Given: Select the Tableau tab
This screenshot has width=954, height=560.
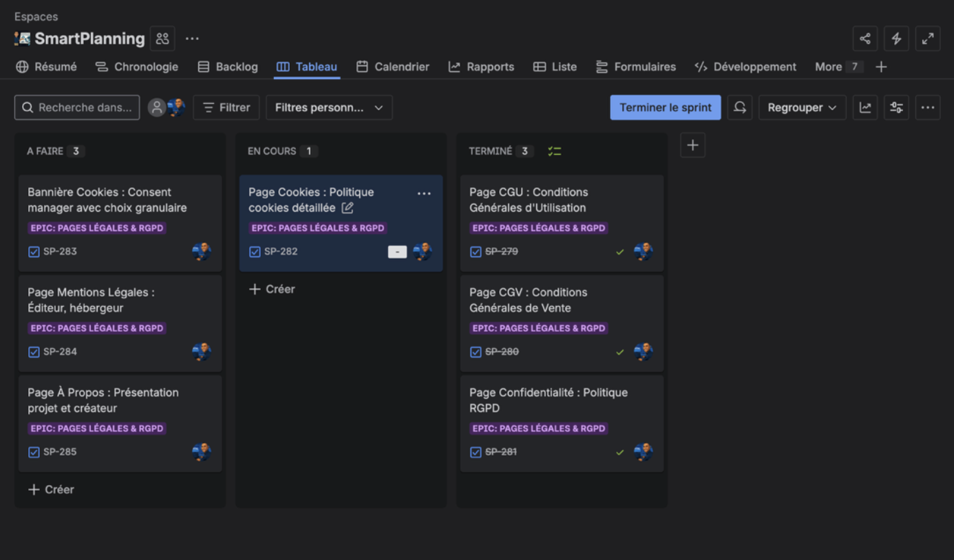Looking at the screenshot, I should [307, 67].
